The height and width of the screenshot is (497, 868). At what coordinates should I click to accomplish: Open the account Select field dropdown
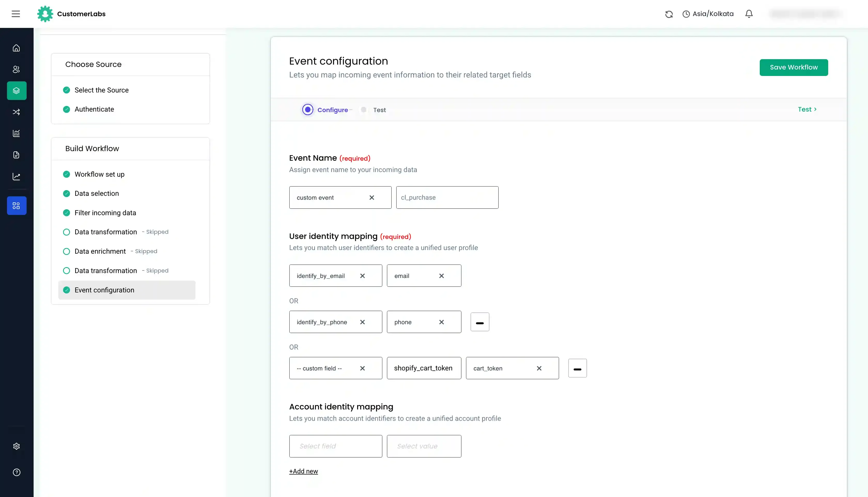(x=336, y=446)
